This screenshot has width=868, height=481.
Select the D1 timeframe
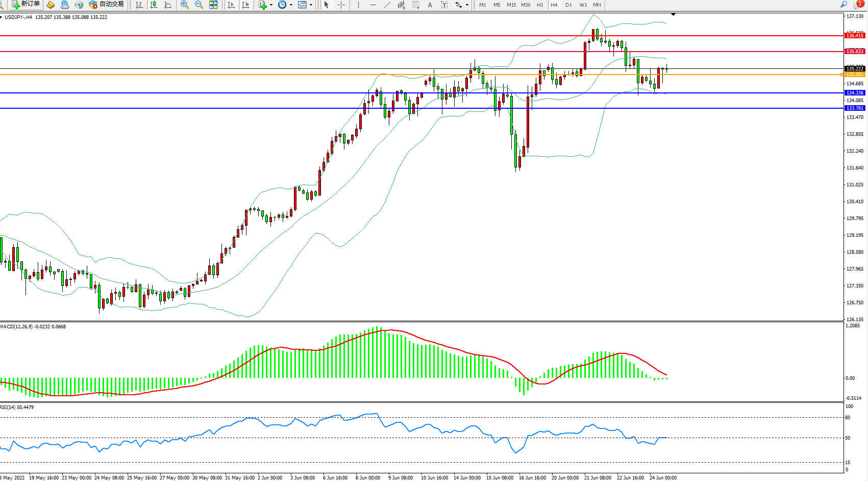coord(568,5)
